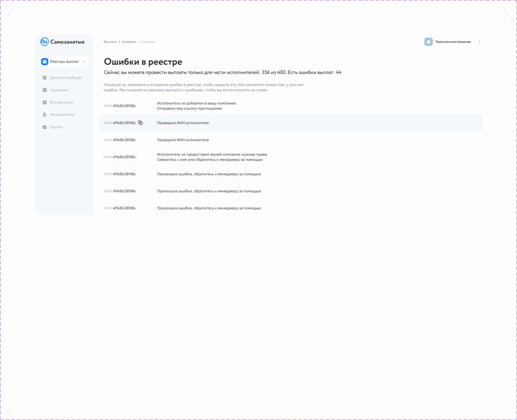This screenshot has height=420, width=517.
Task: Select the last 'Произошла ошибка' row in the list
Action: coord(209,208)
